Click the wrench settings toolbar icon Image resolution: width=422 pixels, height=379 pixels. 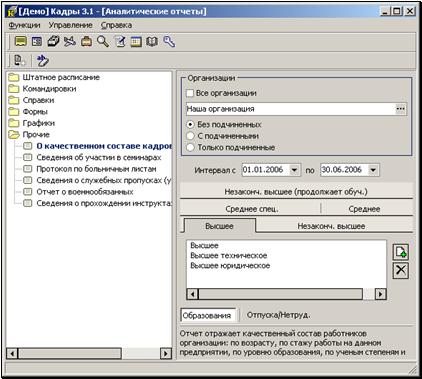click(169, 42)
